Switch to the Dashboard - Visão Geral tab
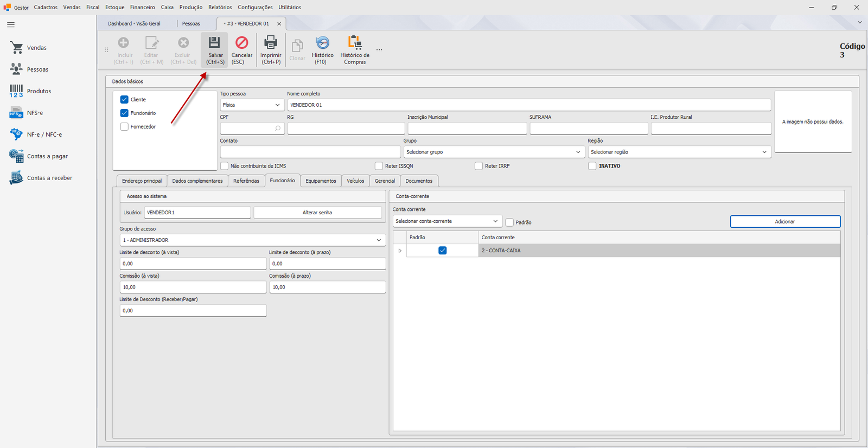 pyautogui.click(x=134, y=24)
